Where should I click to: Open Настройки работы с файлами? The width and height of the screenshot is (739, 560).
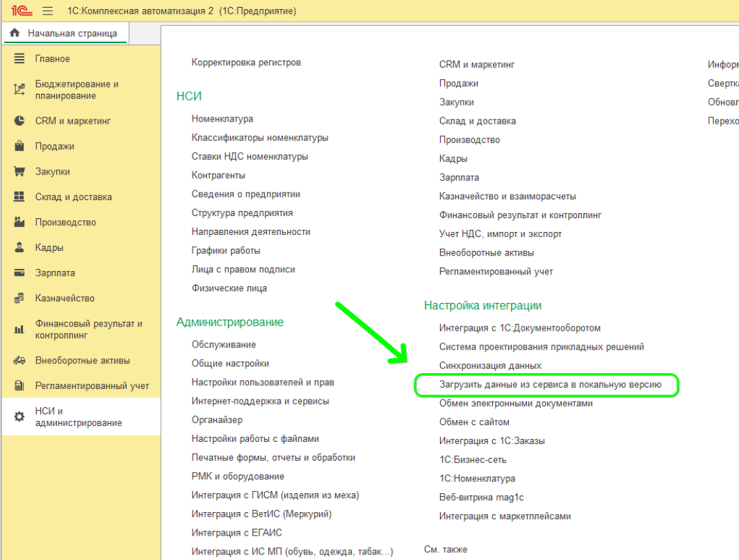[x=255, y=439]
